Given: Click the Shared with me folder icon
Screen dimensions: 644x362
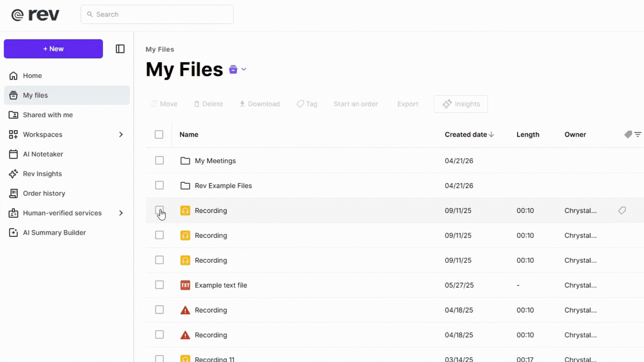Looking at the screenshot, I should 13,115.
